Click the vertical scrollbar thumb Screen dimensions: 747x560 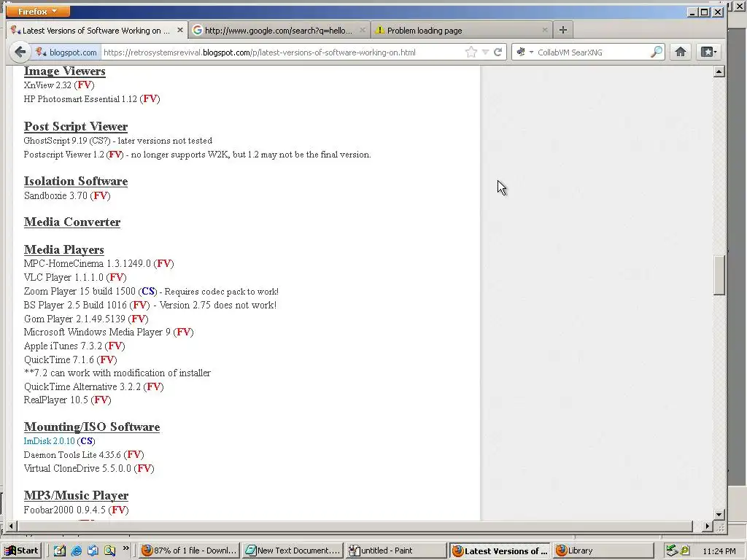click(x=719, y=275)
